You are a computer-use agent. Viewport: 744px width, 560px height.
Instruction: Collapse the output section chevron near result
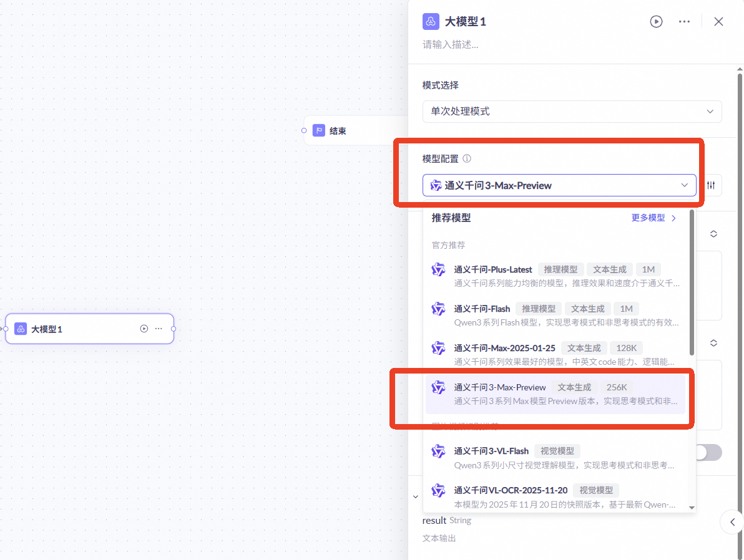coord(416,497)
